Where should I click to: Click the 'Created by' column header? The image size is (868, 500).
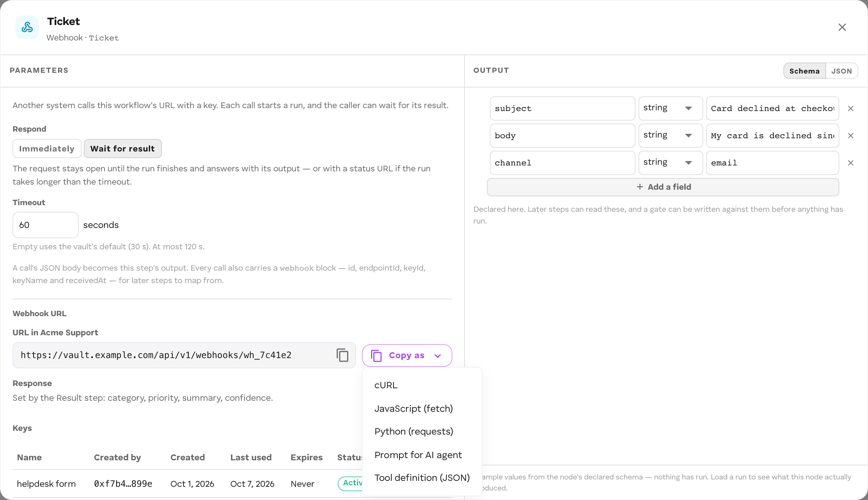coord(117,457)
